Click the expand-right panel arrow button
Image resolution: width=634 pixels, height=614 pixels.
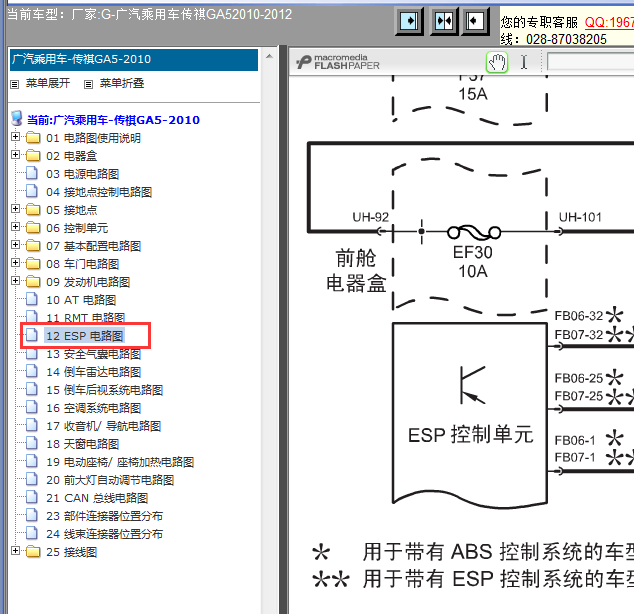coord(409,21)
